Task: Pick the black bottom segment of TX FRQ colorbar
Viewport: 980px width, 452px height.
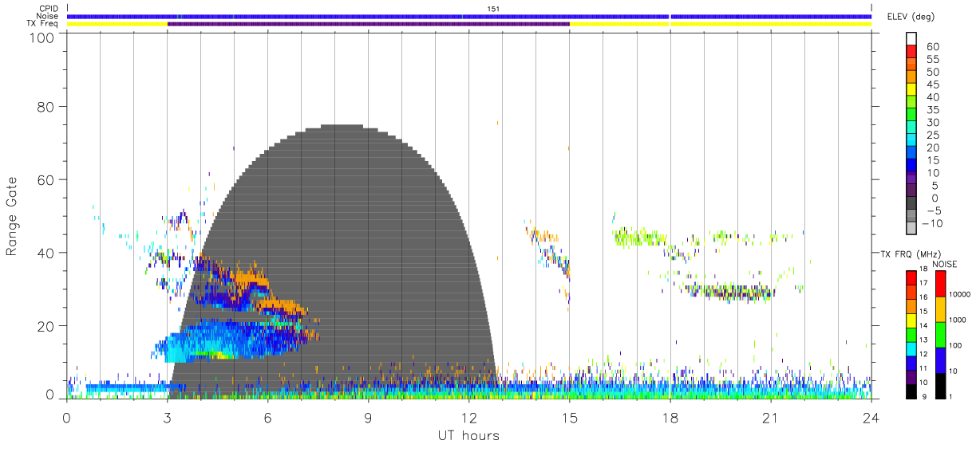Action: pos(911,391)
